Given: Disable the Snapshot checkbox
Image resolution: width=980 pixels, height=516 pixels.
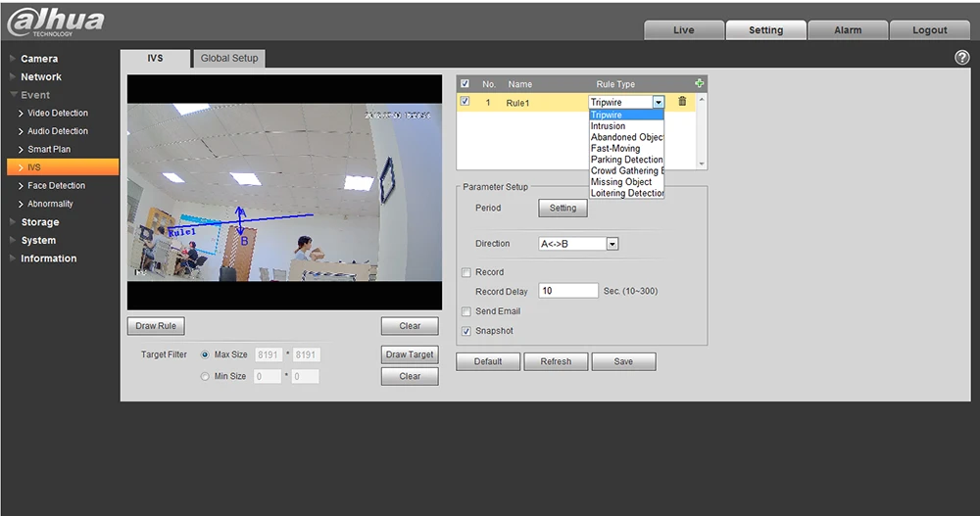Looking at the screenshot, I should click(466, 331).
